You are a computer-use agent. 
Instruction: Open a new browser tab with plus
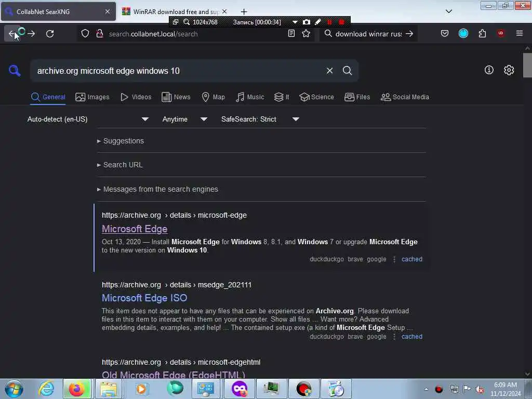(244, 11)
